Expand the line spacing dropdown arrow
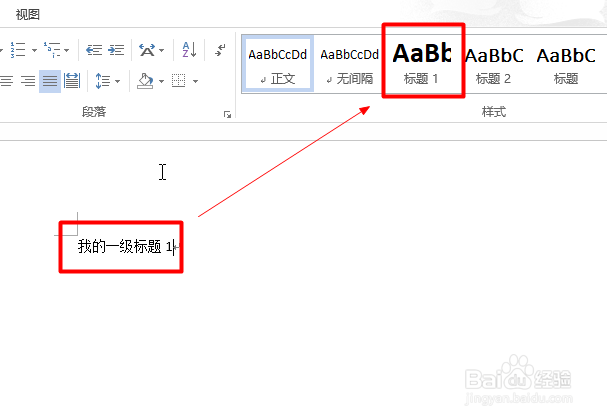 tap(117, 81)
